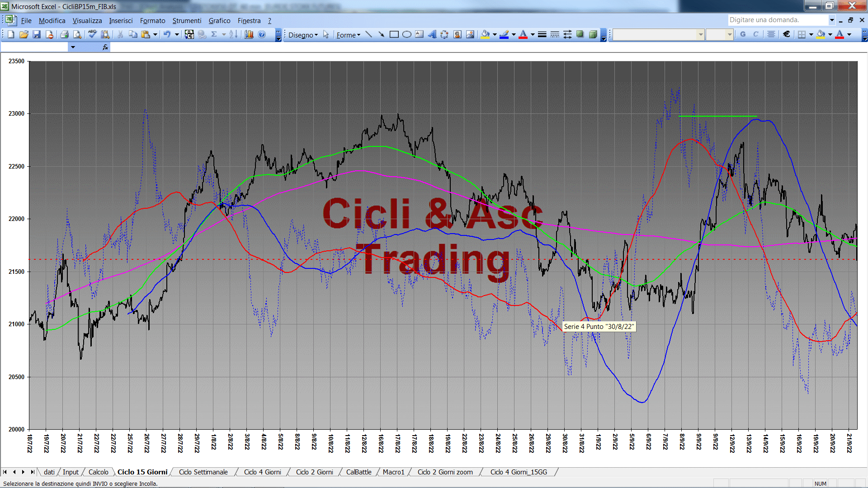
Task: Open the Strumenti menu
Action: (x=187, y=20)
